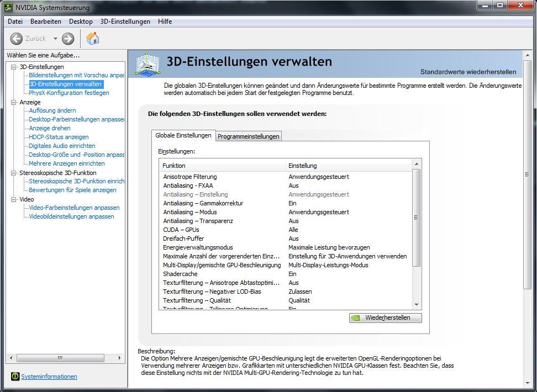Select Dreifach-Puffer row
The width and height of the screenshot is (537, 392).
pyautogui.click(x=286, y=239)
